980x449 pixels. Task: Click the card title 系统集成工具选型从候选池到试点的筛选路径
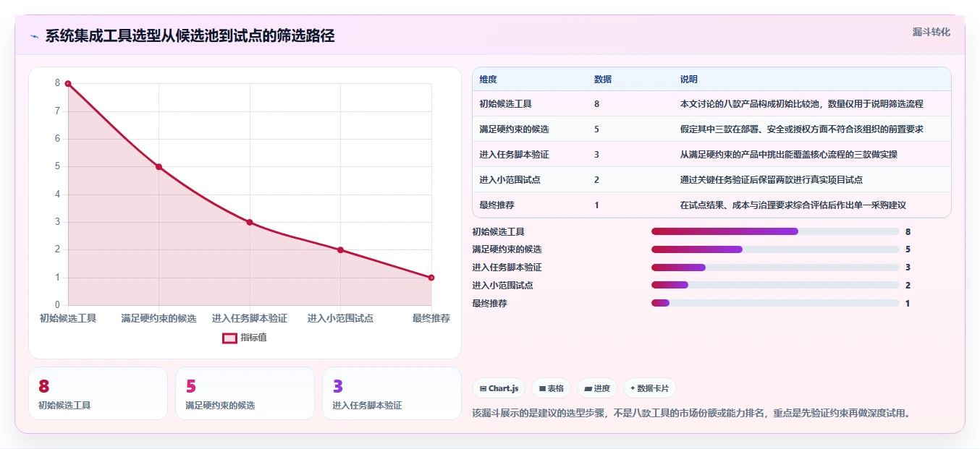coord(190,36)
